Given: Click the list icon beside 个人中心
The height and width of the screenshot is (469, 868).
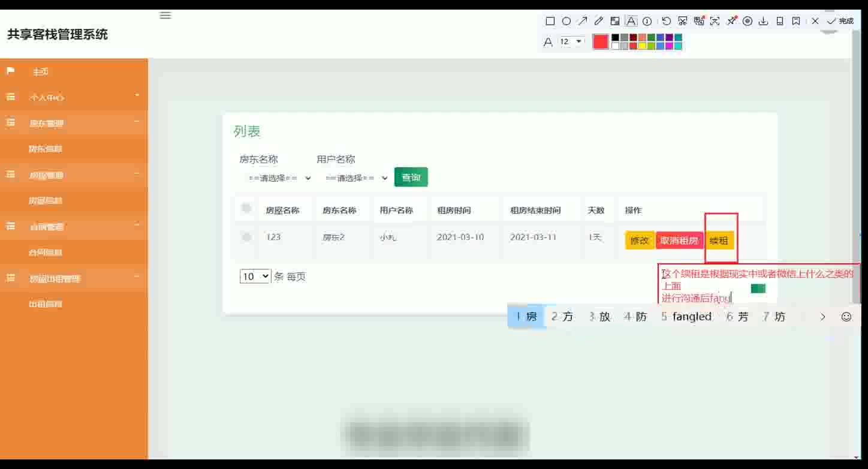Looking at the screenshot, I should click(x=10, y=97).
